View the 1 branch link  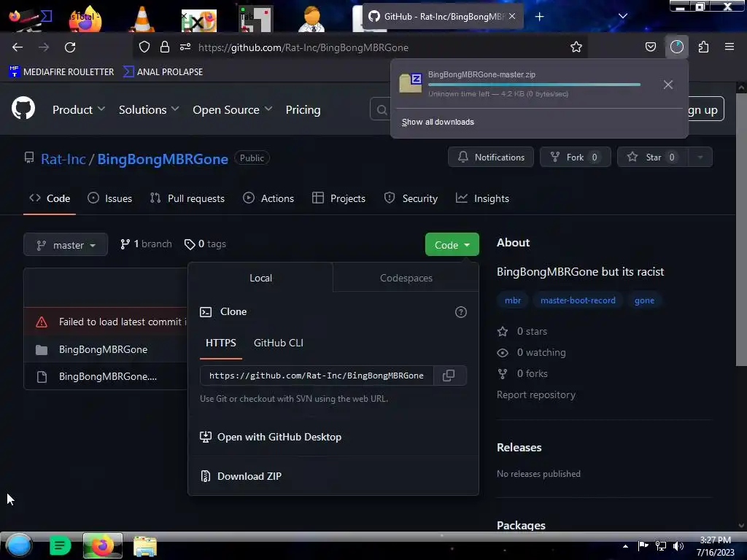(146, 244)
